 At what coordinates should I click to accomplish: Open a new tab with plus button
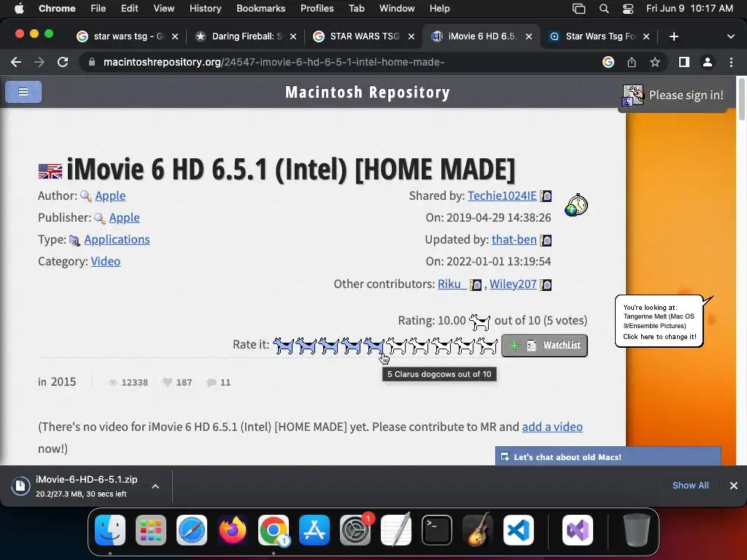pyautogui.click(x=673, y=36)
